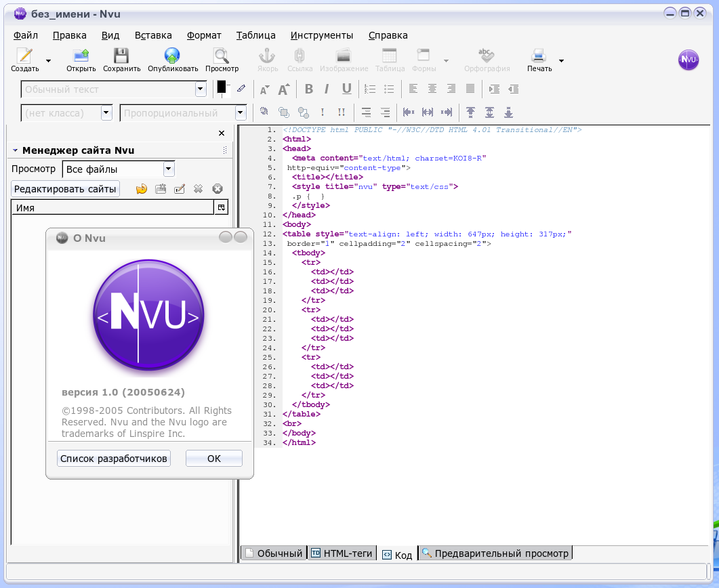The width and height of the screenshot is (719, 588).
Task: Click the Nvu logo throbber icon
Action: pyautogui.click(x=689, y=60)
